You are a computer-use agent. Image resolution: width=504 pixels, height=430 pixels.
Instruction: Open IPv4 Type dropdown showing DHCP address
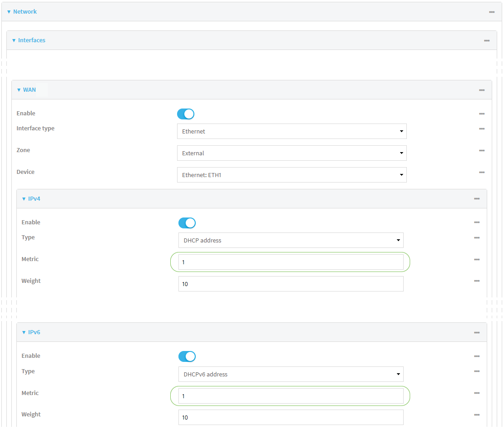point(291,240)
